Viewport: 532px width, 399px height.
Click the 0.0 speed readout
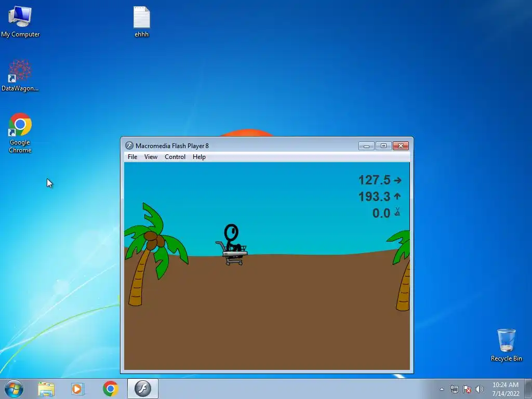pos(381,213)
